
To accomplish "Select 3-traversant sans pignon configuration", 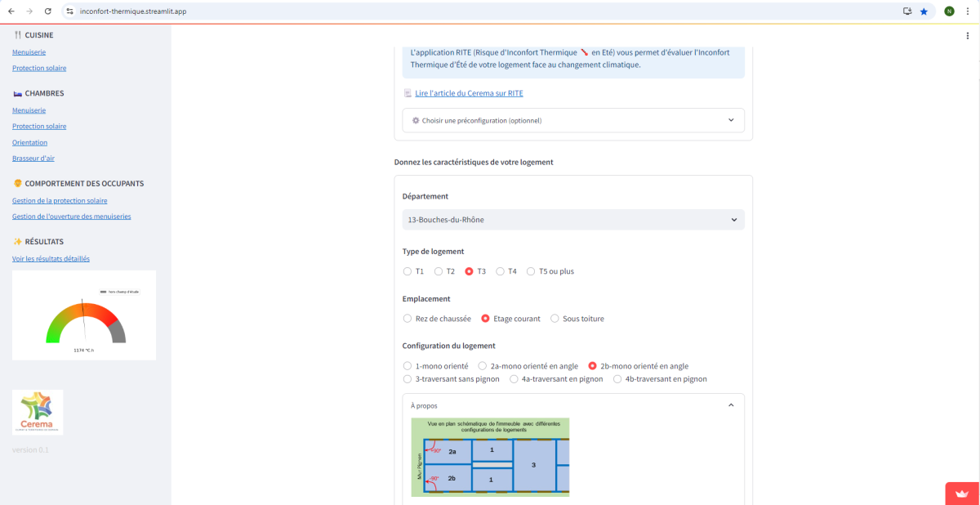I will [408, 379].
